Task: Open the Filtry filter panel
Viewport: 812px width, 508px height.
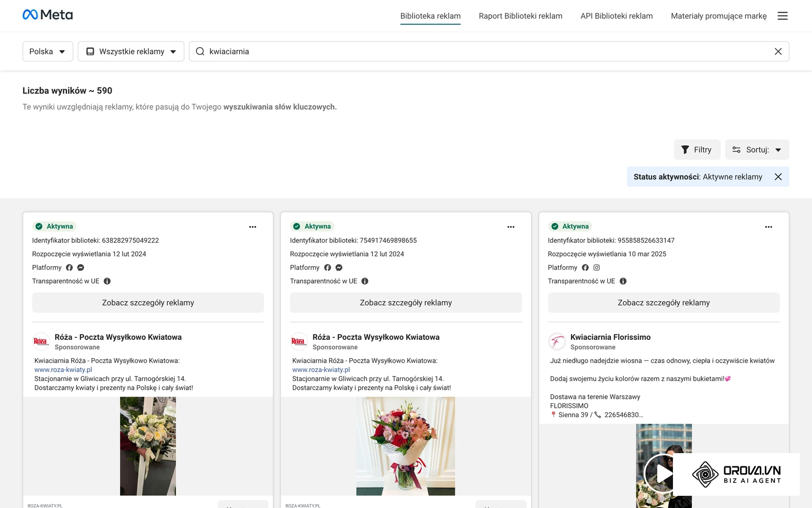Action: pos(697,149)
